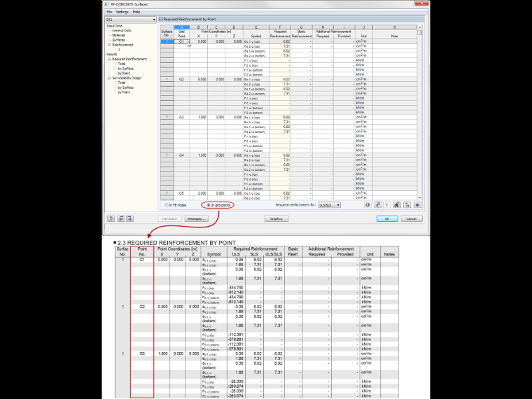Viewport: 532px width, 399px height.
Task: Click column E header in the table
Action: [x=256, y=27]
